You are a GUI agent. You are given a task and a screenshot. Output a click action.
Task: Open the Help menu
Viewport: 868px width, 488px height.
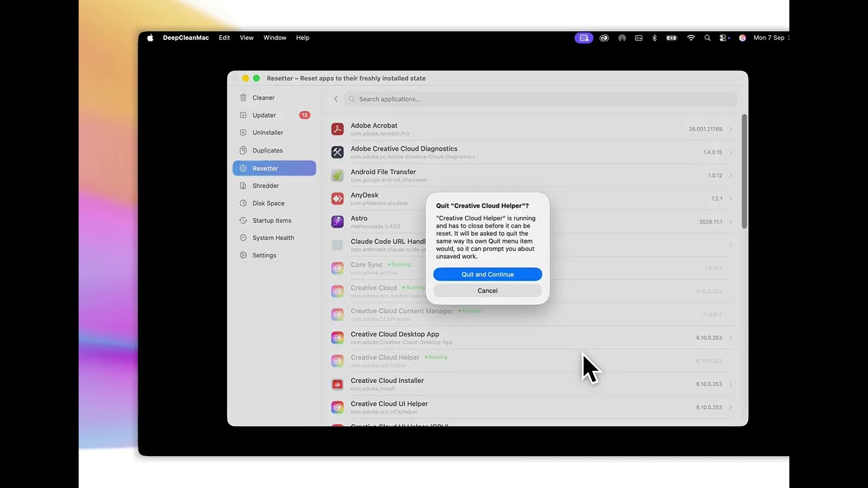(302, 38)
